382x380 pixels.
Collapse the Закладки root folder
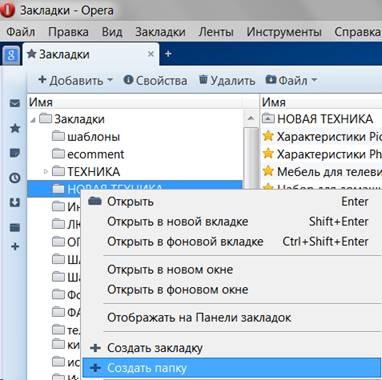[x=33, y=119]
